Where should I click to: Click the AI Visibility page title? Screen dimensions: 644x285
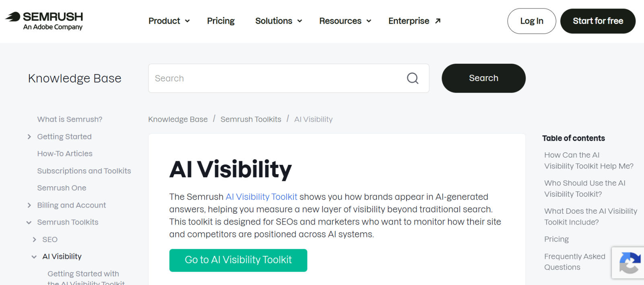click(230, 169)
